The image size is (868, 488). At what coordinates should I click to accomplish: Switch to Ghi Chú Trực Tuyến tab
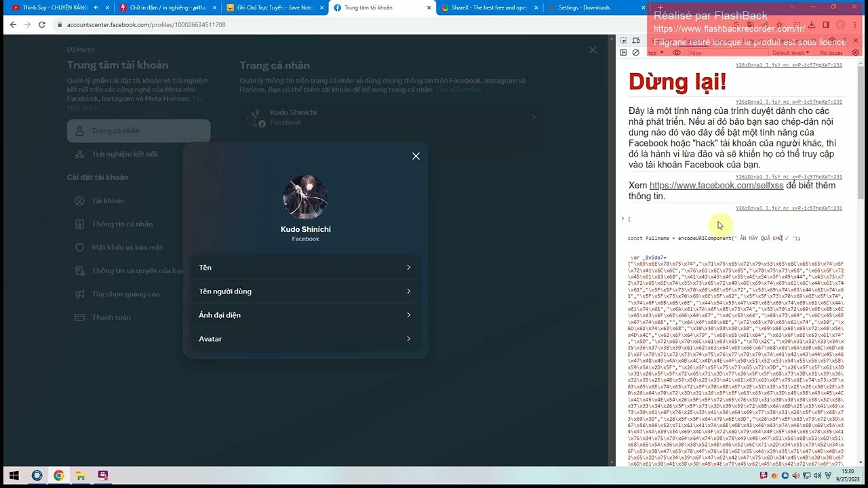pyautogui.click(x=275, y=7)
